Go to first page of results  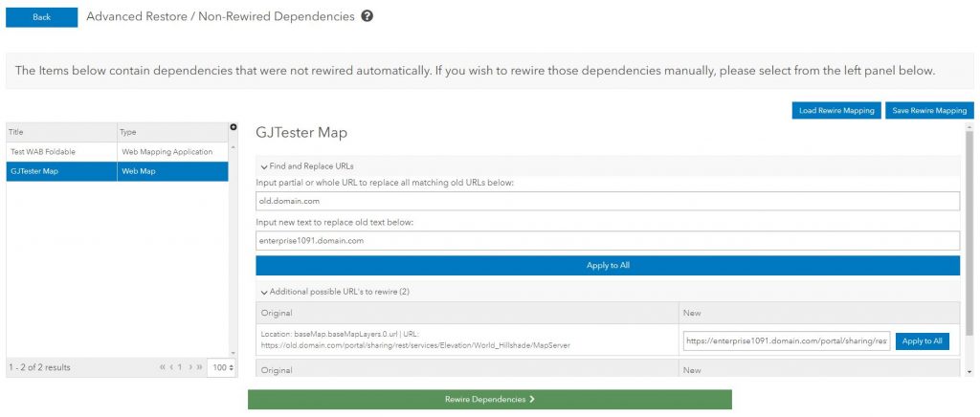pos(164,367)
